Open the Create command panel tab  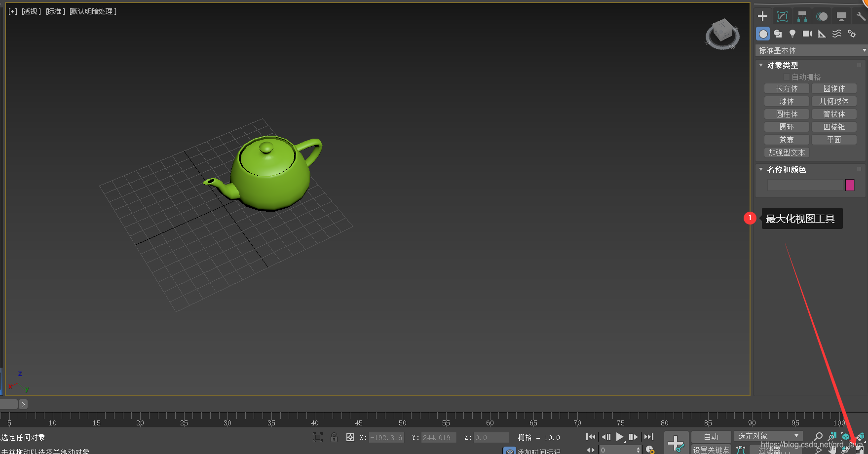[762, 16]
